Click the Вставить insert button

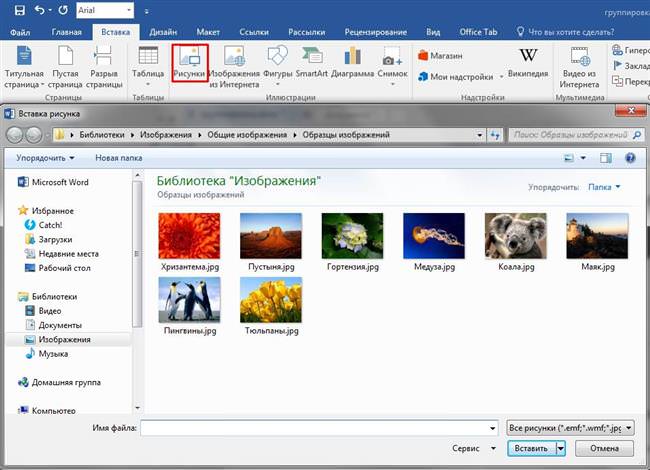pos(531,448)
